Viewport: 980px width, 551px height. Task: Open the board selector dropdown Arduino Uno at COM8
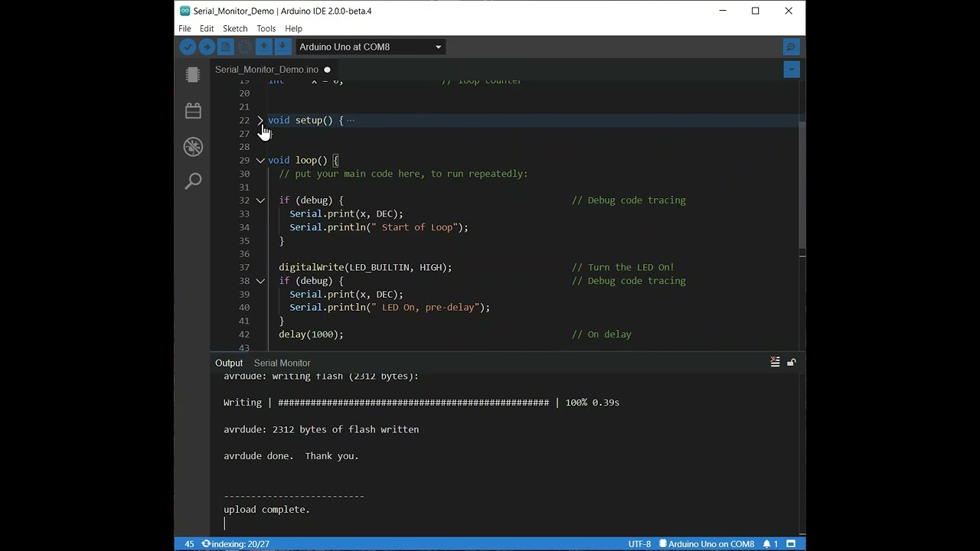(x=371, y=47)
